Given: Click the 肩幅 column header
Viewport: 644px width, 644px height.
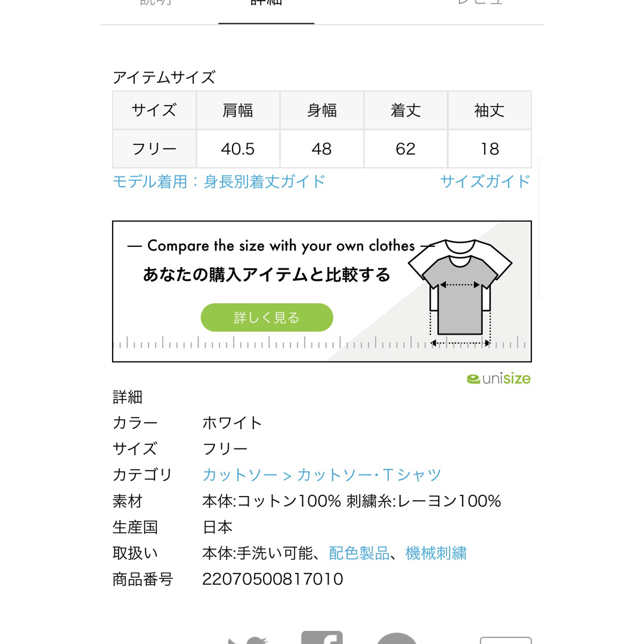Looking at the screenshot, I should click(238, 110).
